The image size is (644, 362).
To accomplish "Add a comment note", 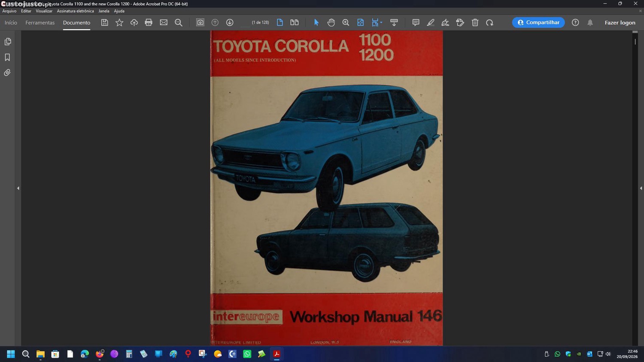I will click(x=416, y=22).
